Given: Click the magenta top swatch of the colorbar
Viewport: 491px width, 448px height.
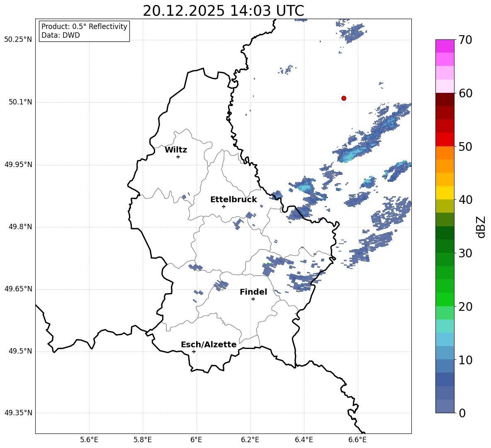Looking at the screenshot, I should coord(445,46).
